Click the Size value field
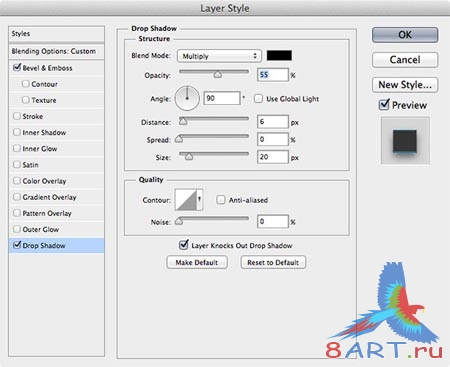The width and height of the screenshot is (450, 367). [x=272, y=157]
